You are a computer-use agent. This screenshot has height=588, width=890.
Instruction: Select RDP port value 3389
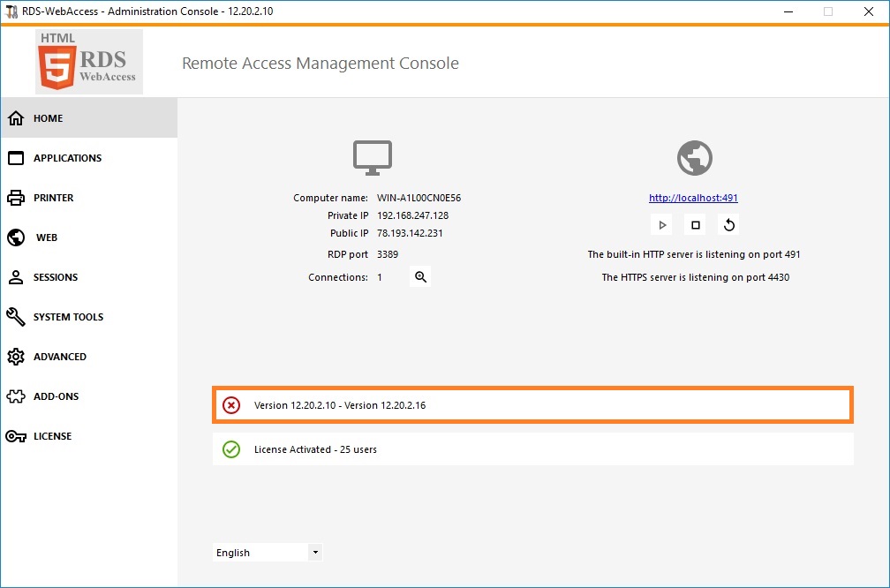tap(388, 254)
